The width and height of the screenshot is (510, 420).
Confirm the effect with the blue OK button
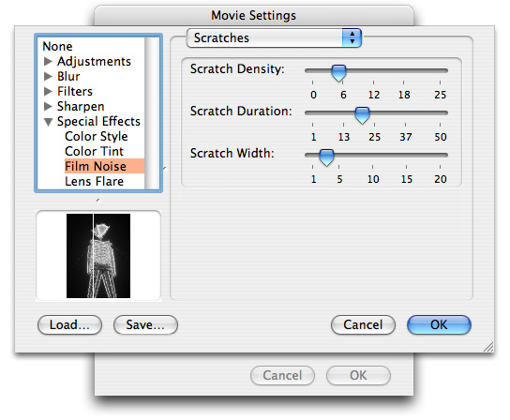coord(439,324)
